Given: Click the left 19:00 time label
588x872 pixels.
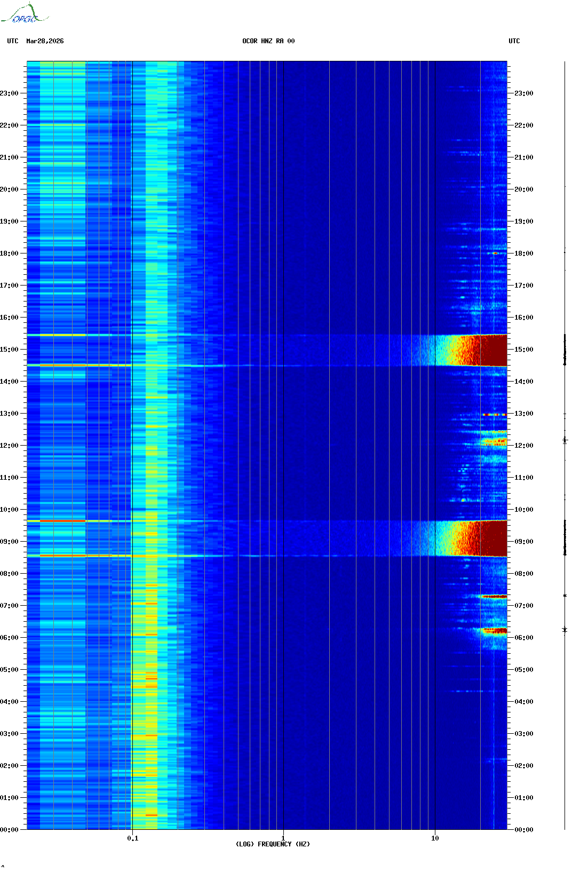Looking at the screenshot, I should [9, 221].
